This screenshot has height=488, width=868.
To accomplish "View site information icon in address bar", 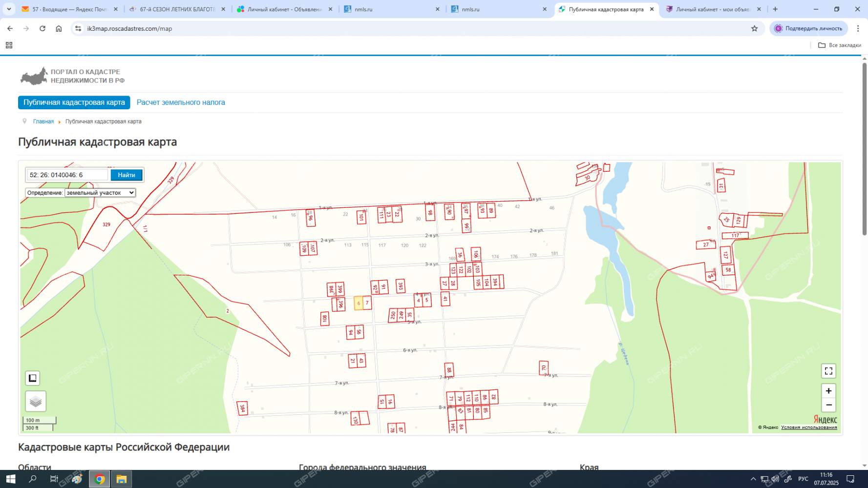I will point(78,28).
